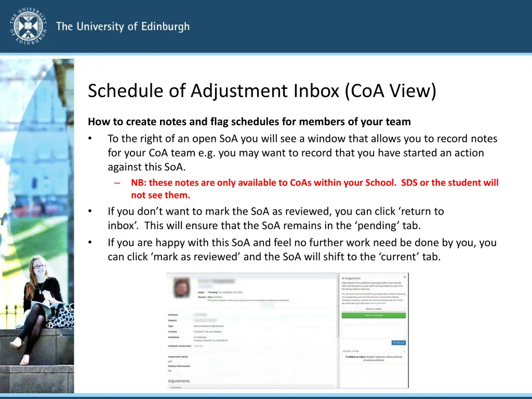The height and width of the screenshot is (399, 532).
Task: Select the blurred student profile photo
Action: click(x=181, y=287)
